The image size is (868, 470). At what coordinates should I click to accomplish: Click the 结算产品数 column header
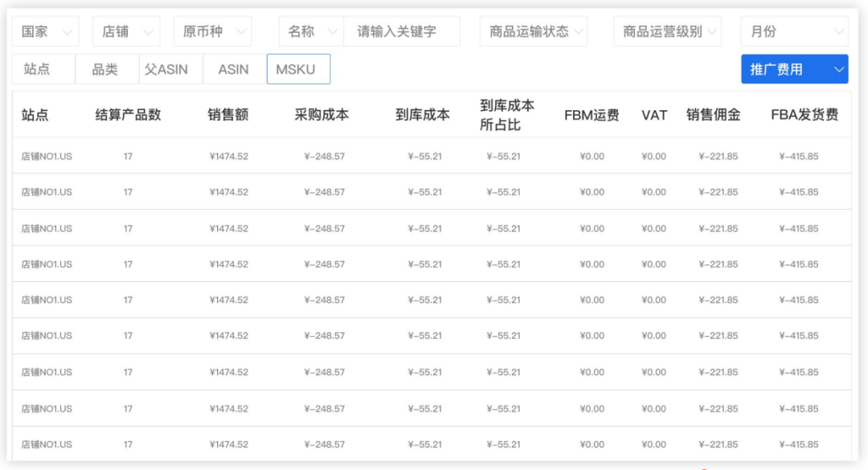click(x=128, y=115)
